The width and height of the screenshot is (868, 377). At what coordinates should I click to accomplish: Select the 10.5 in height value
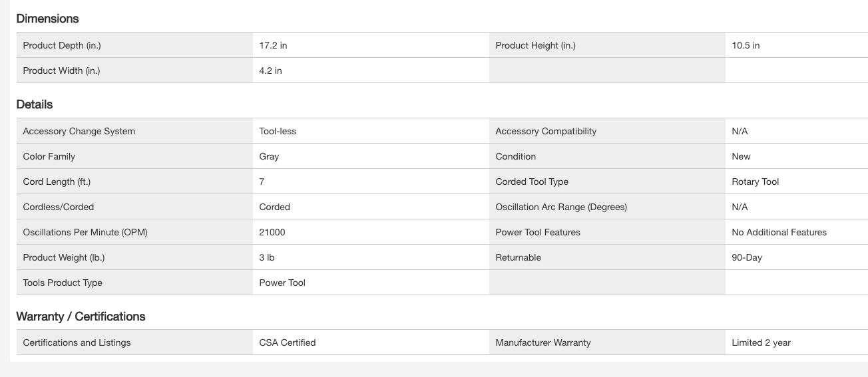pyautogui.click(x=746, y=45)
